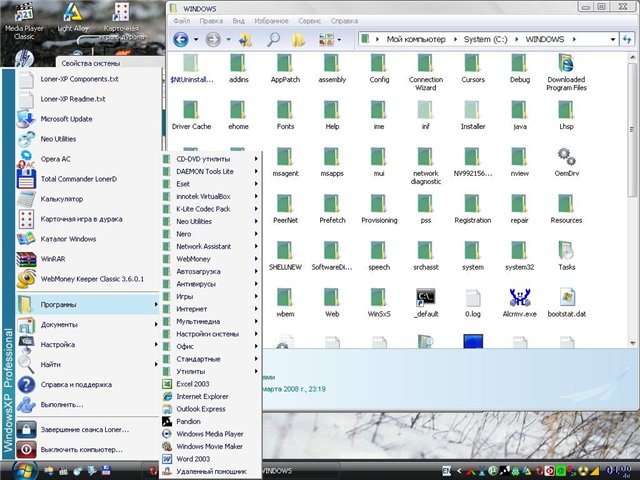Launch Word 2003 from Programs list
Viewport: 640px width, 480px height.
coord(211,459)
